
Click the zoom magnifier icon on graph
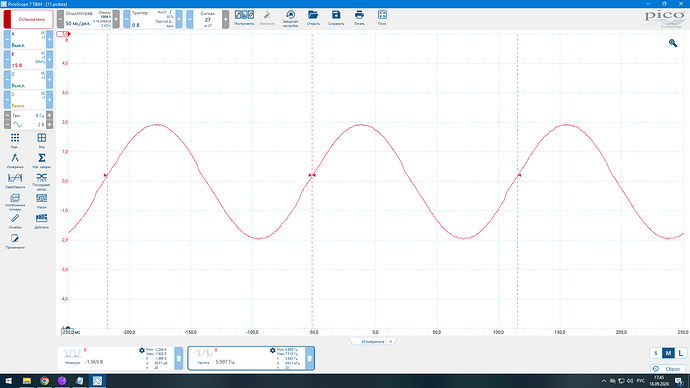(x=673, y=43)
